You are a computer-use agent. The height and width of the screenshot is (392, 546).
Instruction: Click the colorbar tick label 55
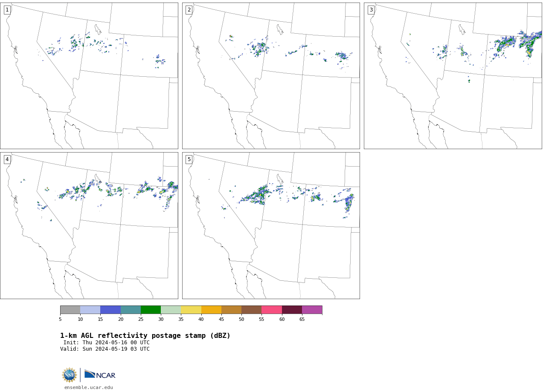pyautogui.click(x=261, y=319)
